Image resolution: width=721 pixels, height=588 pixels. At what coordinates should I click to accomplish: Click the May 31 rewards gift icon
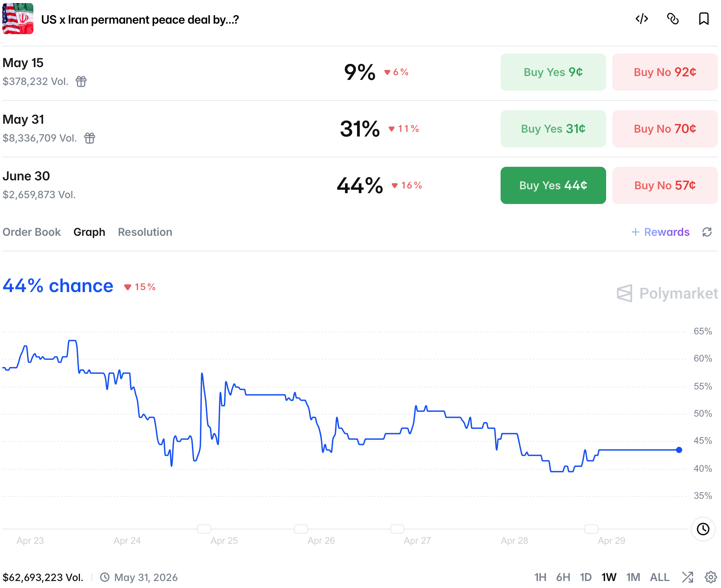(x=90, y=138)
